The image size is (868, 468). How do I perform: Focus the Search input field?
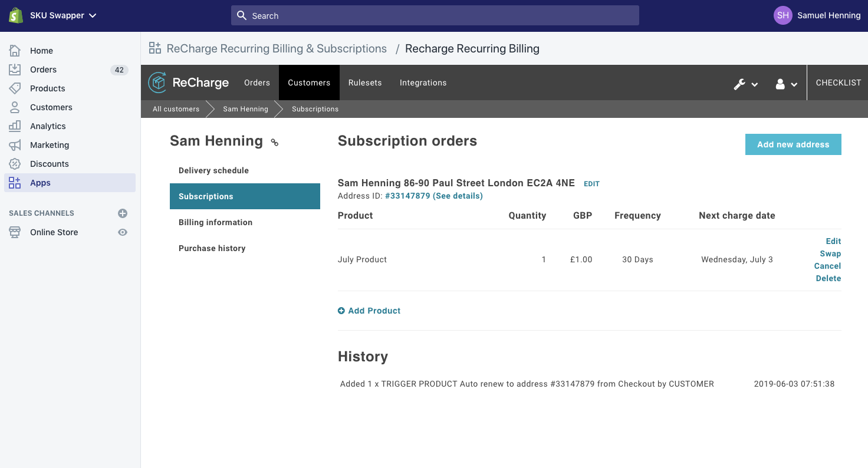(x=435, y=16)
